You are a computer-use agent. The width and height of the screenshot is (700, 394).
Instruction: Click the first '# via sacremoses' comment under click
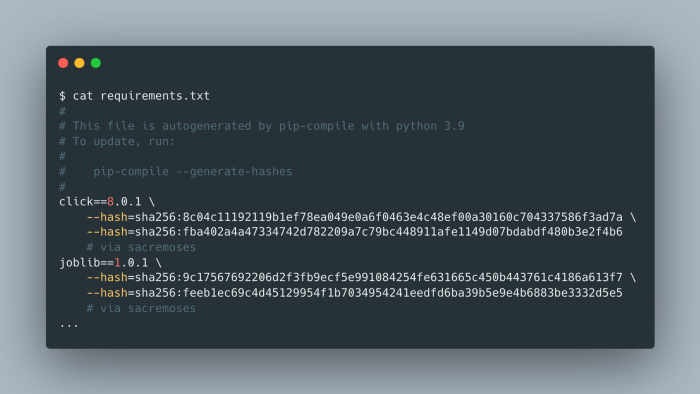point(141,247)
